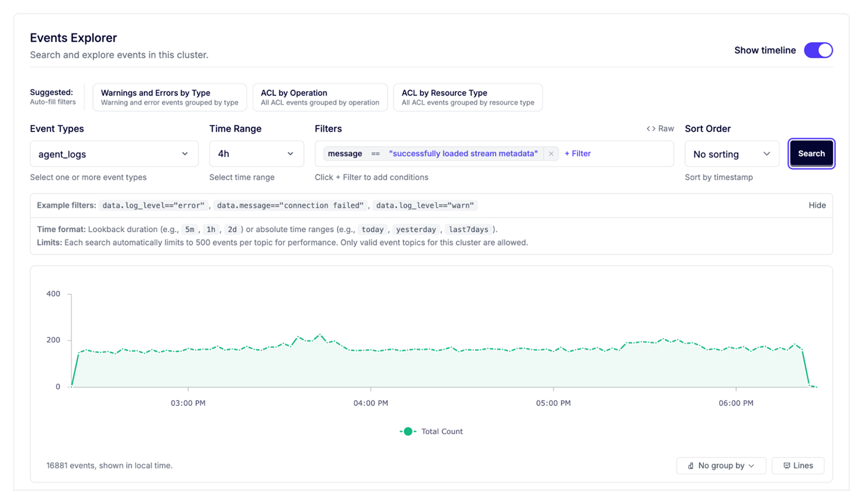Click the data.log_level=="error" example filter
Image resolution: width=863 pixels, height=504 pixels.
point(153,205)
